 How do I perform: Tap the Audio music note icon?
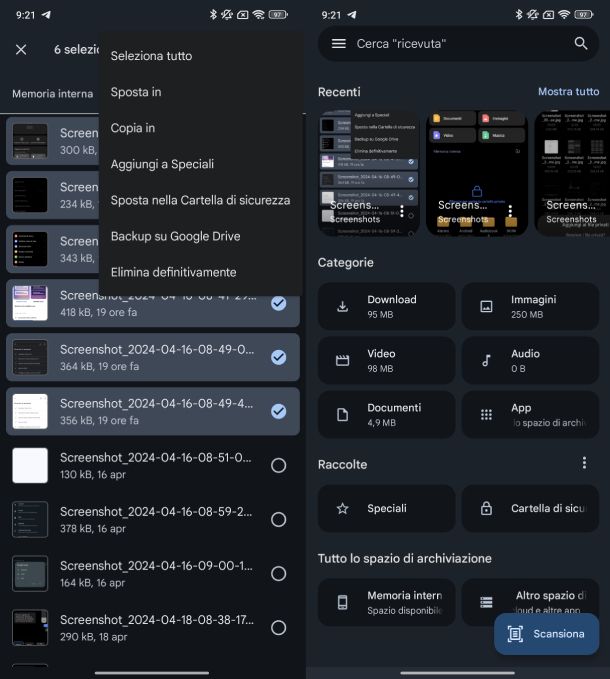[486, 360]
